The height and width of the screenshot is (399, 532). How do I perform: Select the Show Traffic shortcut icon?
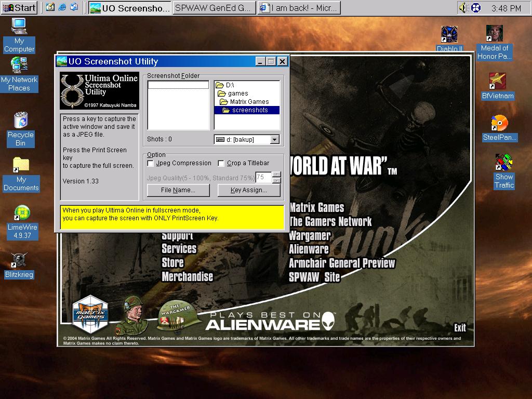click(504, 171)
